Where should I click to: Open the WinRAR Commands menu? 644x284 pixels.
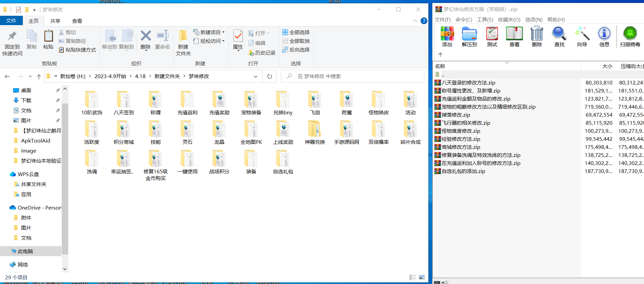point(464,20)
